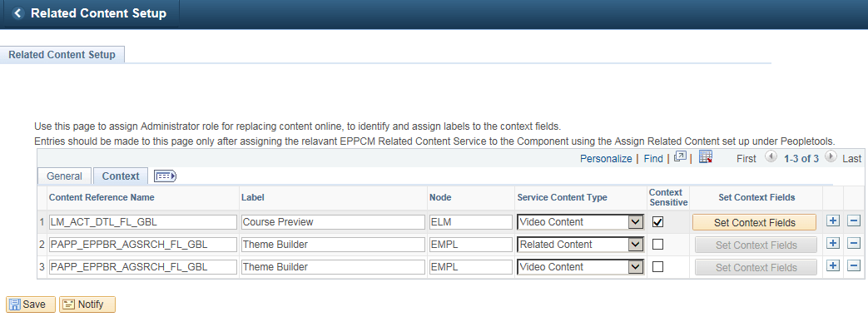Edit LM_ACT_DTL_FL_GBL content reference field
868x322 pixels.
143,222
